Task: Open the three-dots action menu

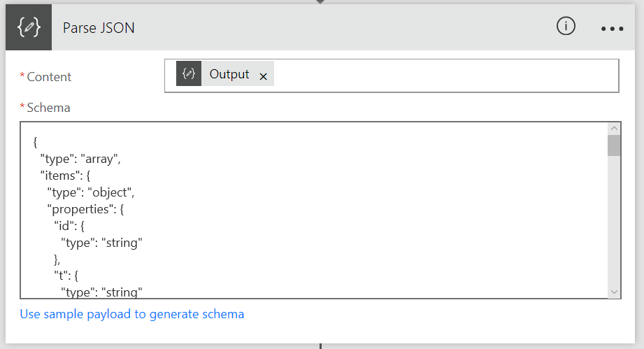Action: [x=612, y=29]
